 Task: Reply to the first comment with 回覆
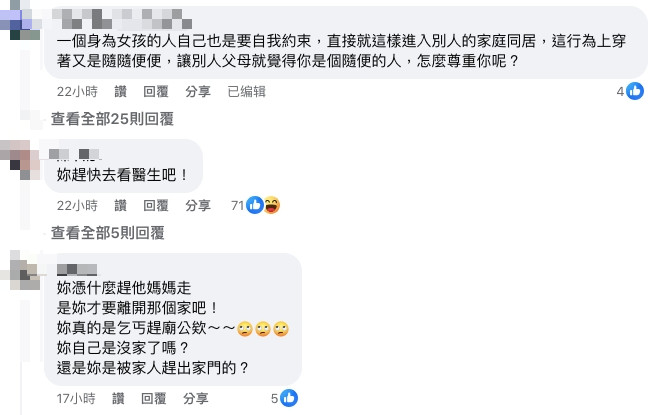click(156, 91)
